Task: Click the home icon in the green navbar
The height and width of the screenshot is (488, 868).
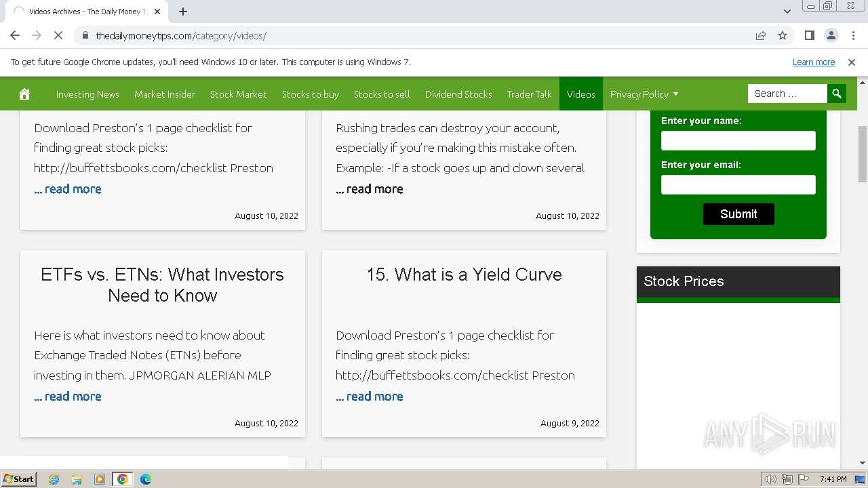Action: [x=24, y=94]
